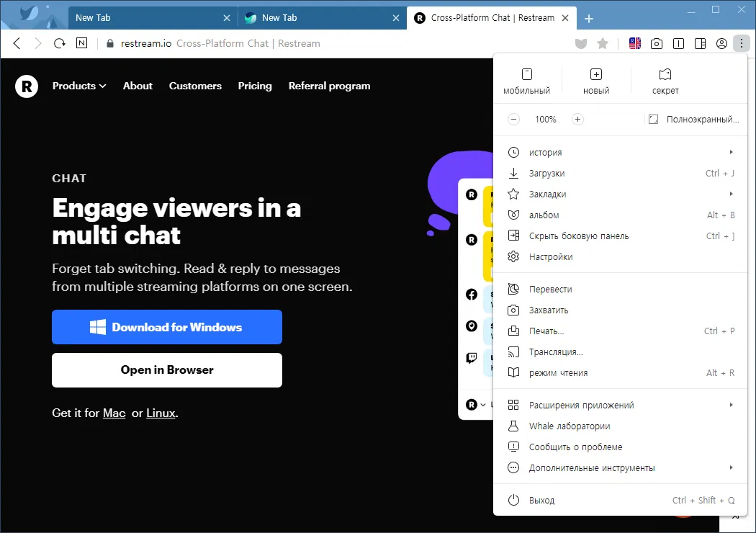756x533 pixels.
Task: Click Download for Windows button
Action: point(167,327)
